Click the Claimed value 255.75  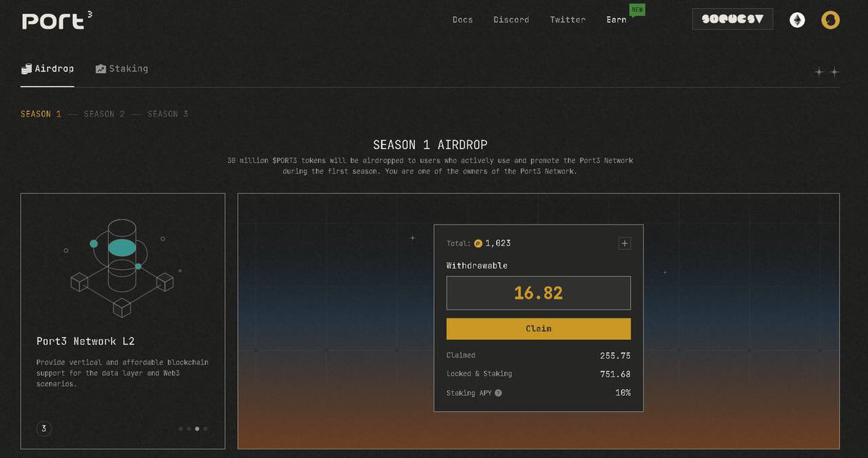[x=615, y=355]
